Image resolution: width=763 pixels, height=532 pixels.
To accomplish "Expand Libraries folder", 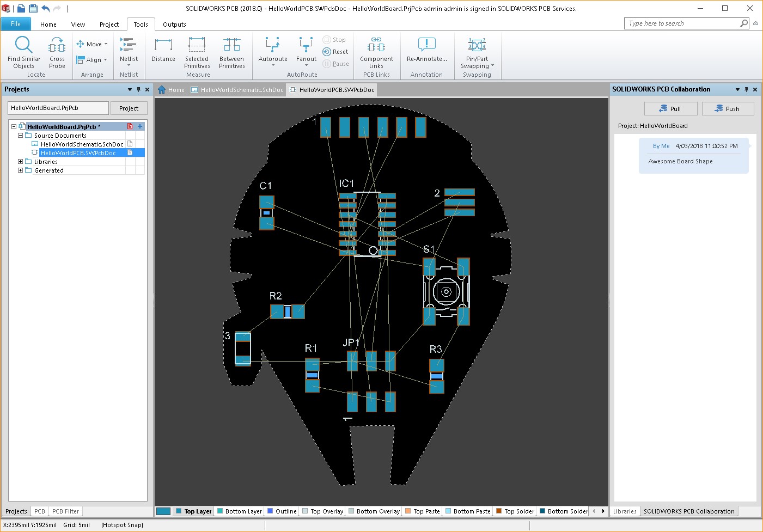I will coord(20,161).
